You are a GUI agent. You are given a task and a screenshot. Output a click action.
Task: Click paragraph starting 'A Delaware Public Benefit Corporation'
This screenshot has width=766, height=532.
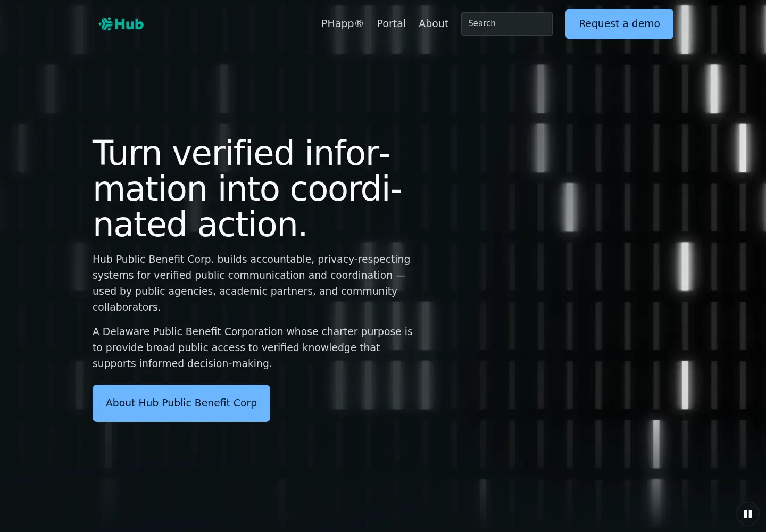pos(253,347)
